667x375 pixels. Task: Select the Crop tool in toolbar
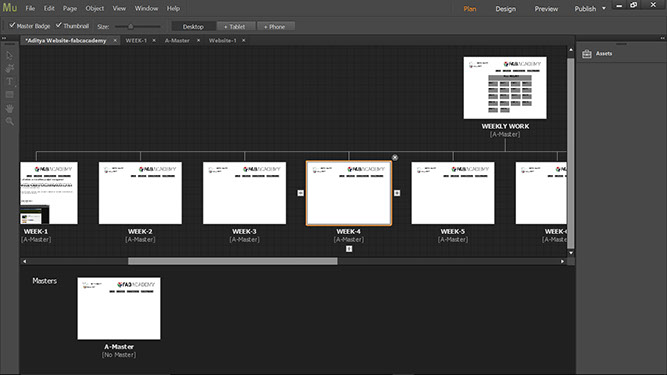(9, 68)
